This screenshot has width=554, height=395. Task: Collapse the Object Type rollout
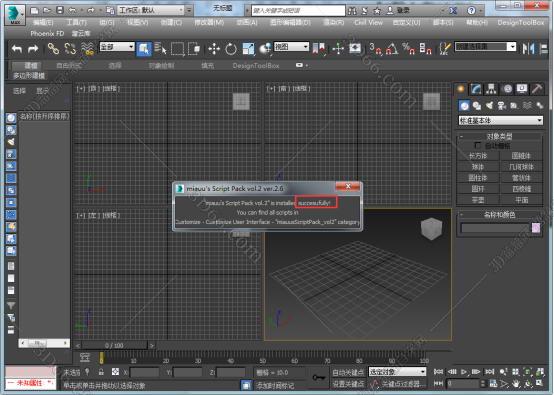coord(499,136)
